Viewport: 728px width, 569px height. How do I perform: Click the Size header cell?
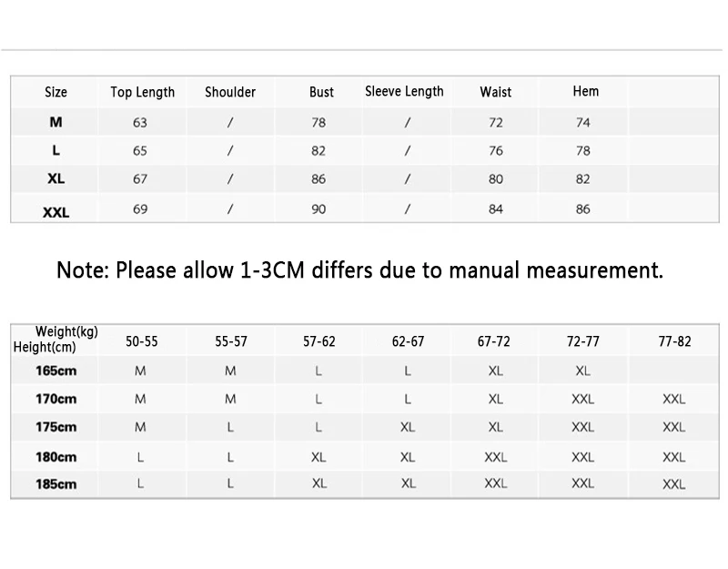[x=56, y=92]
